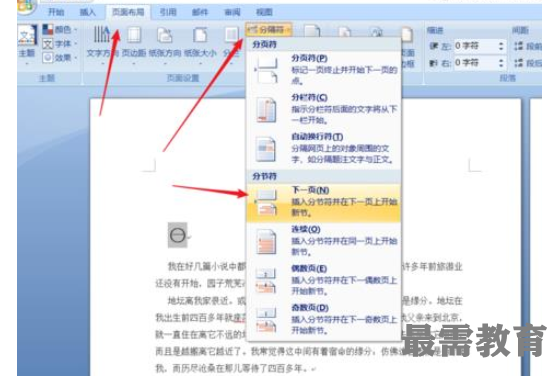Image resolution: width=553 pixels, height=380 pixels.
Task: Click the 下一页 section break icon
Action: (267, 203)
